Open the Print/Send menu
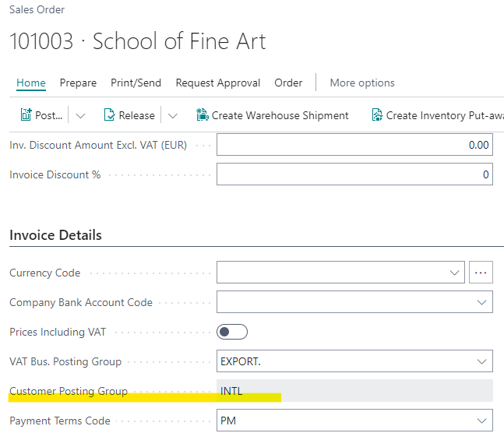 tap(136, 83)
